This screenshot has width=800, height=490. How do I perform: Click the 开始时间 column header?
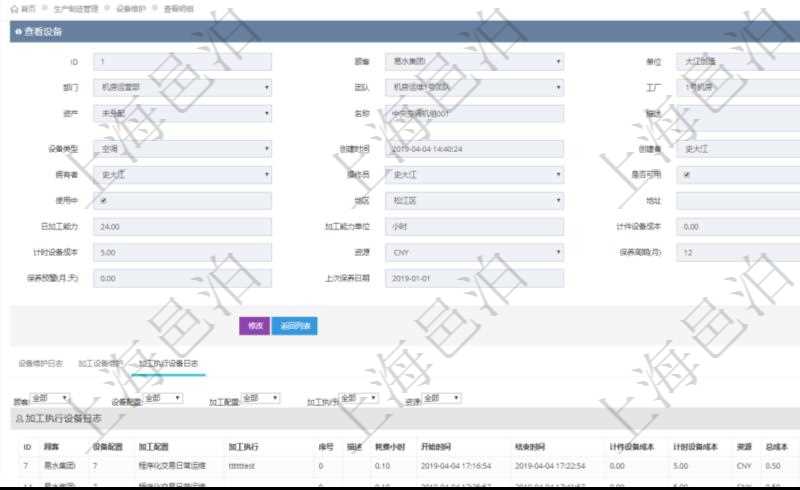pyautogui.click(x=437, y=446)
